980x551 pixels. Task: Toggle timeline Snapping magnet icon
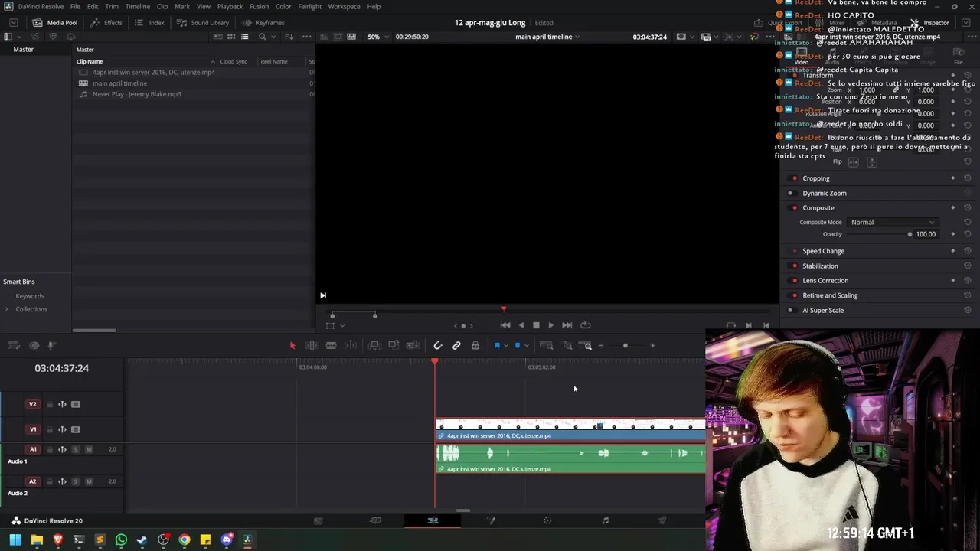pos(438,346)
